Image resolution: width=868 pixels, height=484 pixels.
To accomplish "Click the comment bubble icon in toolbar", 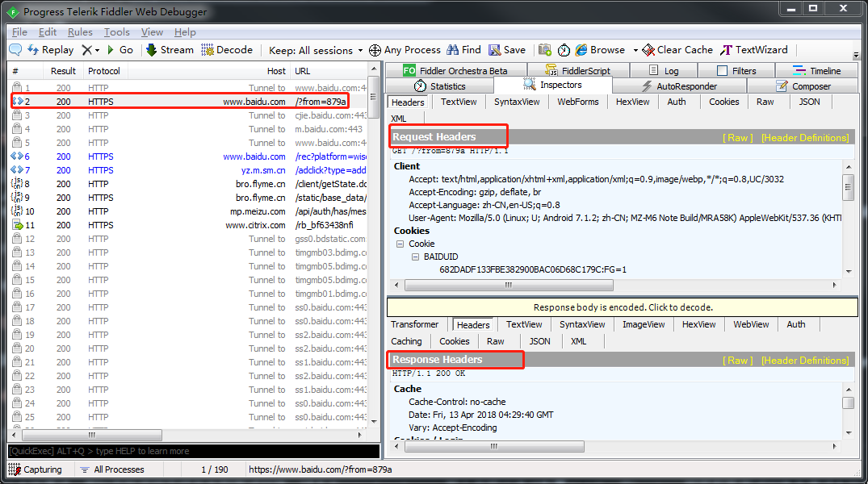I will 15,50.
